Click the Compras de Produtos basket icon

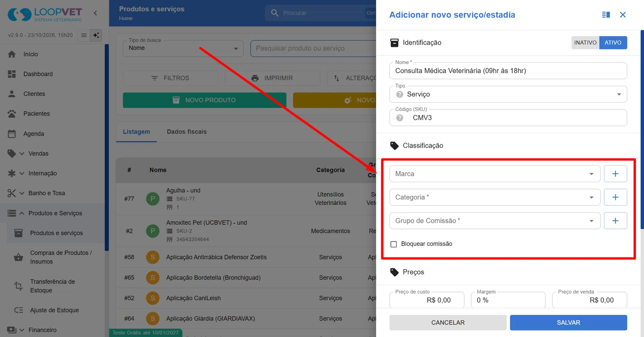(19, 257)
